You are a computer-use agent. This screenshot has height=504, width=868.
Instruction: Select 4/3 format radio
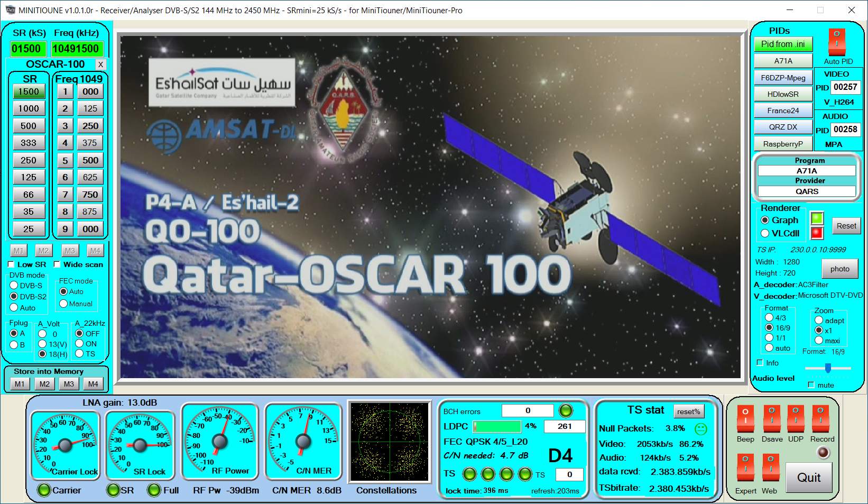coord(770,317)
